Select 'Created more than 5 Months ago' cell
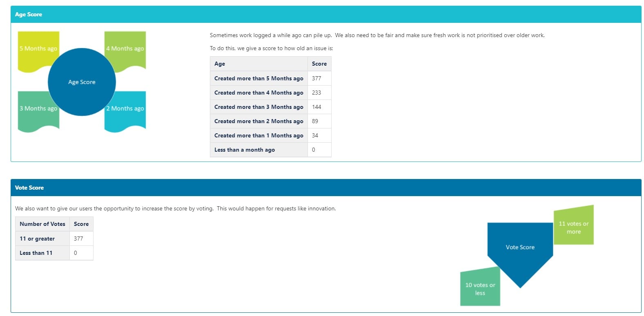The height and width of the screenshot is (316, 644). tap(259, 78)
